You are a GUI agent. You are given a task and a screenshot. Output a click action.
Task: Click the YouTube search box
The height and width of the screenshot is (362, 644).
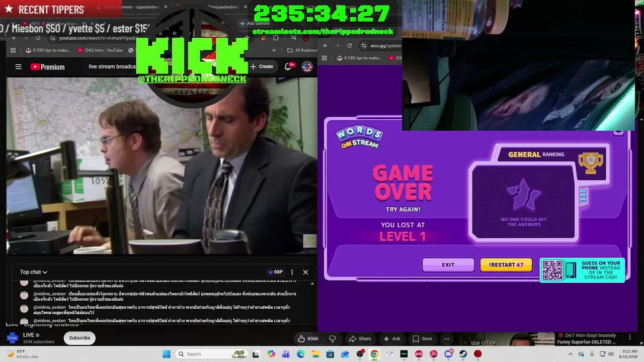click(x=112, y=66)
